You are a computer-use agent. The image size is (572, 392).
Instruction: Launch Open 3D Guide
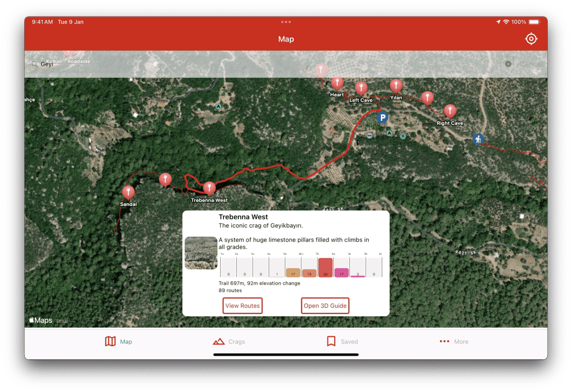tap(325, 306)
